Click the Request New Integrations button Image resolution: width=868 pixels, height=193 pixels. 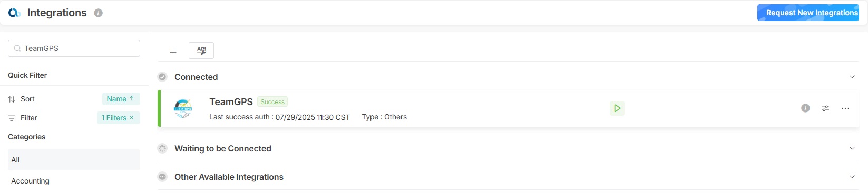808,13
